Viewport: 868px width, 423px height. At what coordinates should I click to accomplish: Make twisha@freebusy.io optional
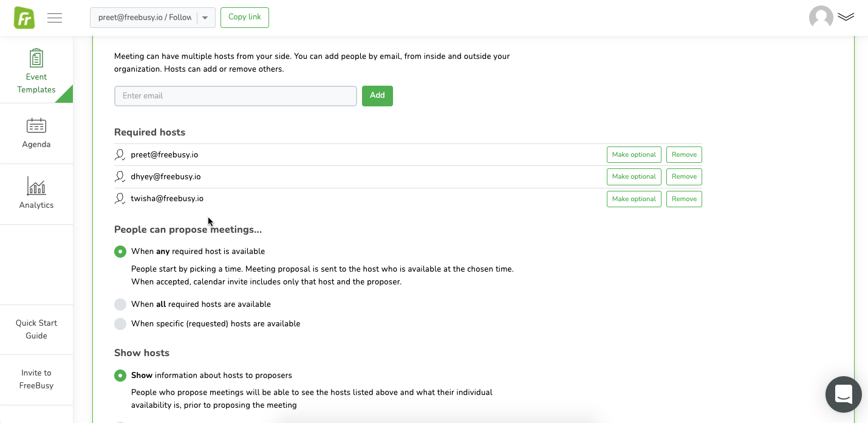pos(634,199)
